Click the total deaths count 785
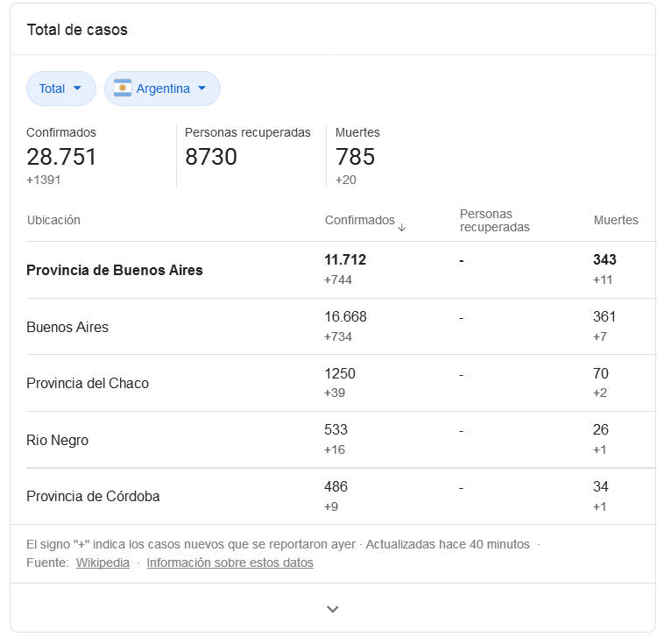671x644 pixels. click(355, 157)
